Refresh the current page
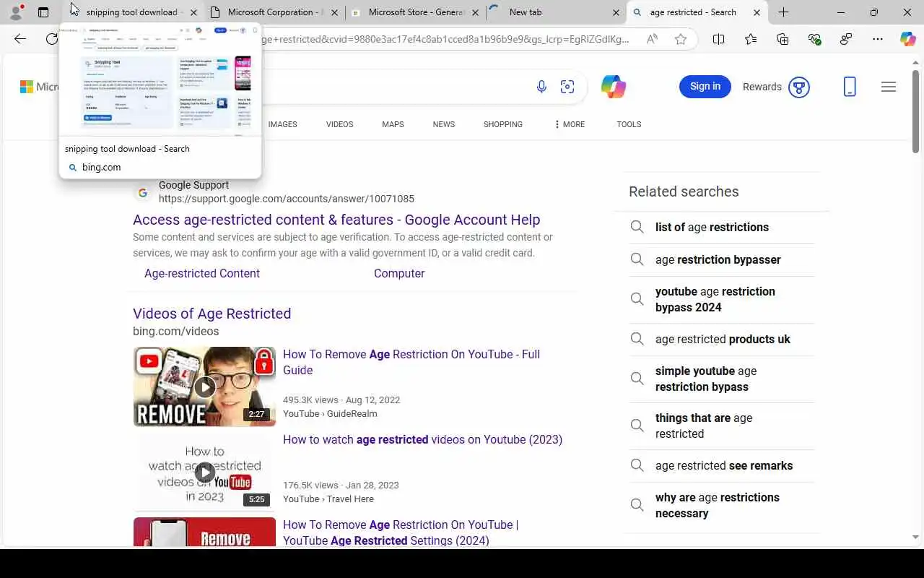 52,39
